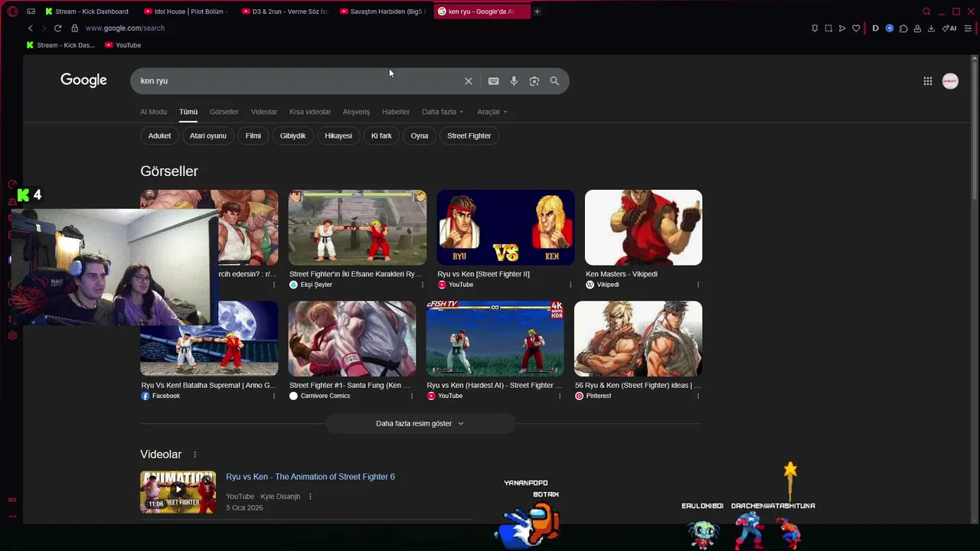
Task: Click inside the 'ken ryu' search box
Action: pos(299,81)
